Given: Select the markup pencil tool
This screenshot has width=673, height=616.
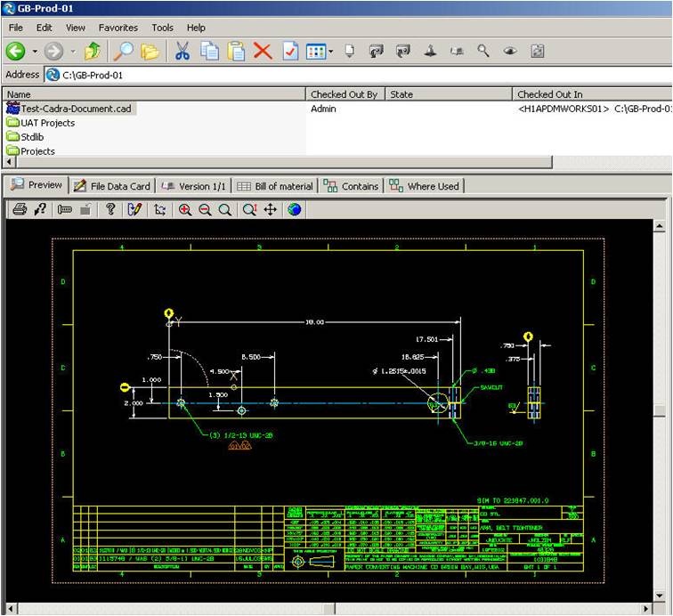Looking at the screenshot, I should pos(134,209).
